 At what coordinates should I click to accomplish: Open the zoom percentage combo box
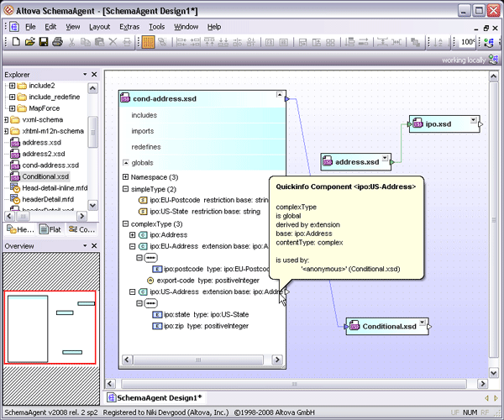pyautogui.click(x=467, y=42)
